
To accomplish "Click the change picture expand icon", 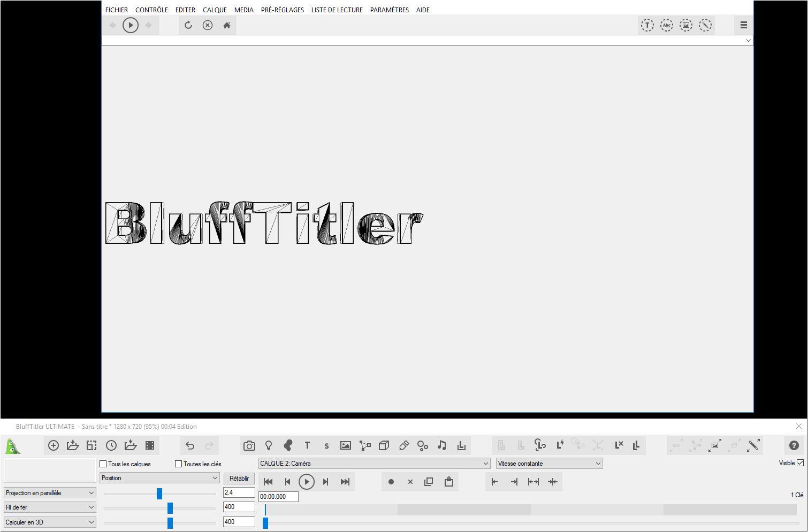I will point(715,445).
